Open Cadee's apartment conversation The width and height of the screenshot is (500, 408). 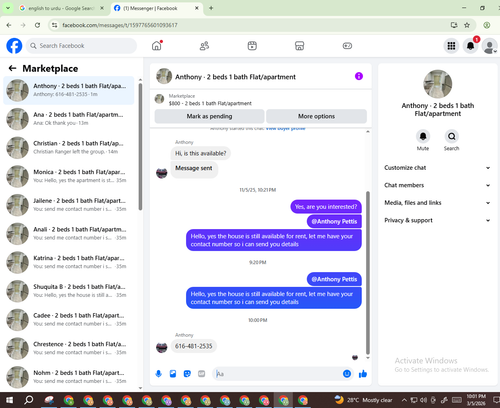point(69,319)
